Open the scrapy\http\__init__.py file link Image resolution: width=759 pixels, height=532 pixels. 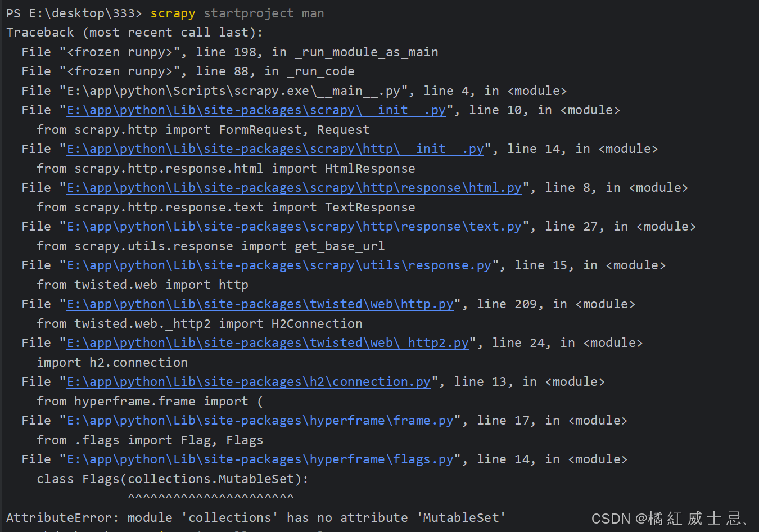pyautogui.click(x=275, y=148)
